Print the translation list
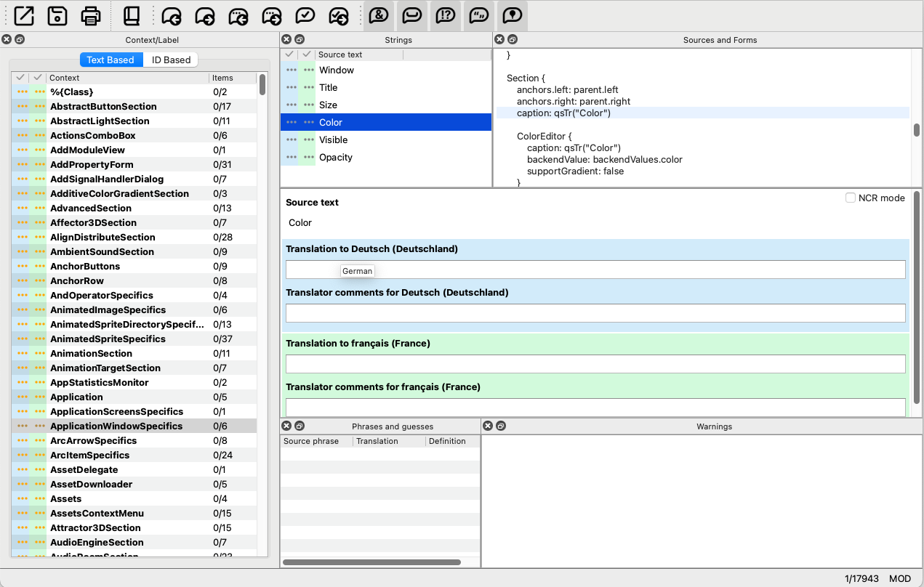Screen dimensions: 924x587 tap(91, 15)
